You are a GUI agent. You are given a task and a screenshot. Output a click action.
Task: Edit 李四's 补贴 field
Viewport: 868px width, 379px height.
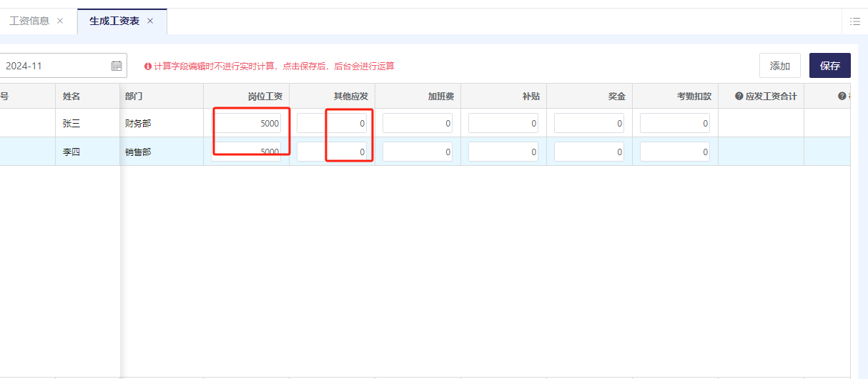tap(503, 152)
